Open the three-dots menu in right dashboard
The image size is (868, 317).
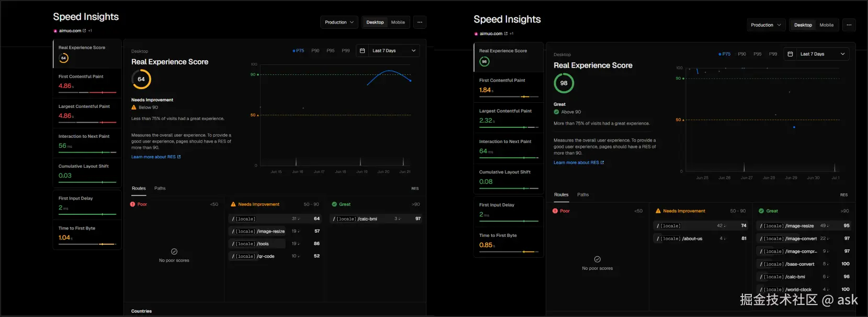pyautogui.click(x=849, y=25)
